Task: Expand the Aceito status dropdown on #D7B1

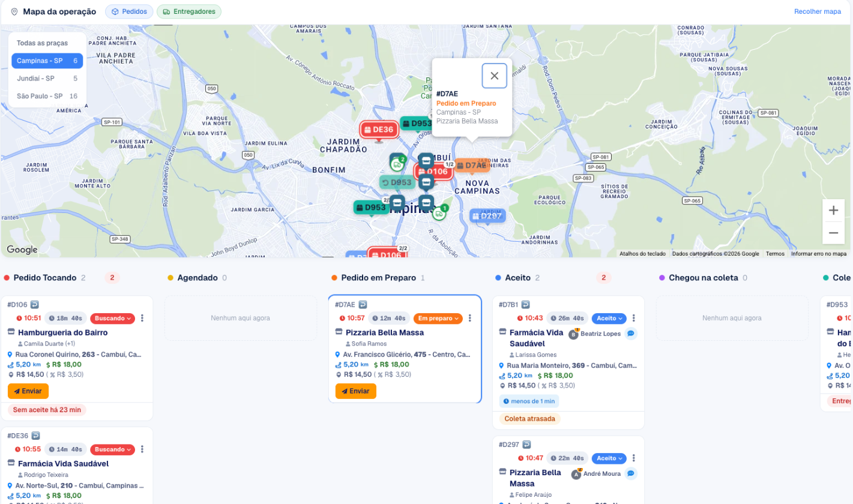Action: pos(609,318)
